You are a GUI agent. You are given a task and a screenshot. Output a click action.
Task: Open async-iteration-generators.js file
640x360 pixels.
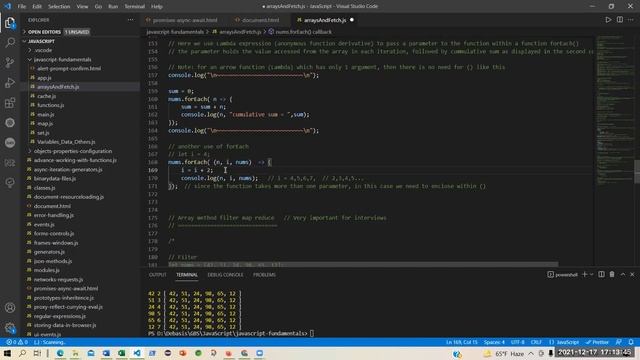(x=68, y=169)
